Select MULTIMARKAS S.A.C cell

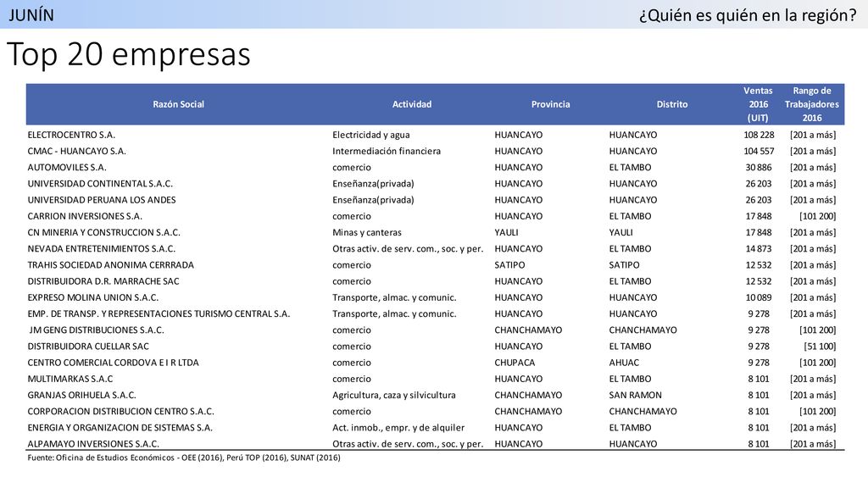70,379
